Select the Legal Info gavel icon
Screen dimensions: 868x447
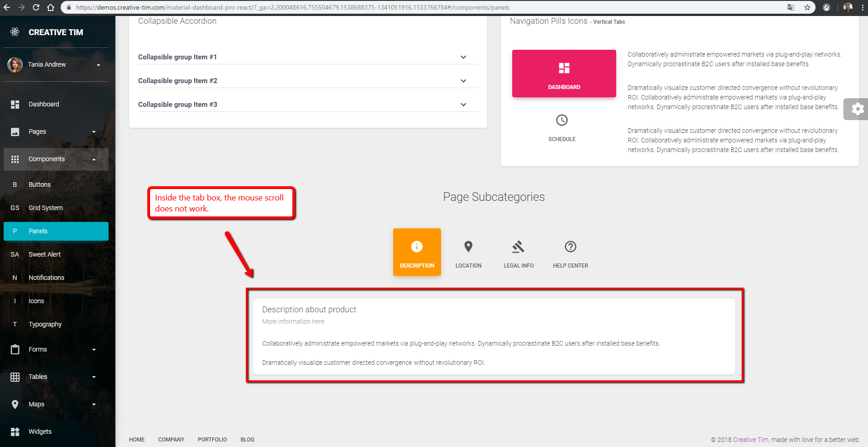tap(518, 247)
